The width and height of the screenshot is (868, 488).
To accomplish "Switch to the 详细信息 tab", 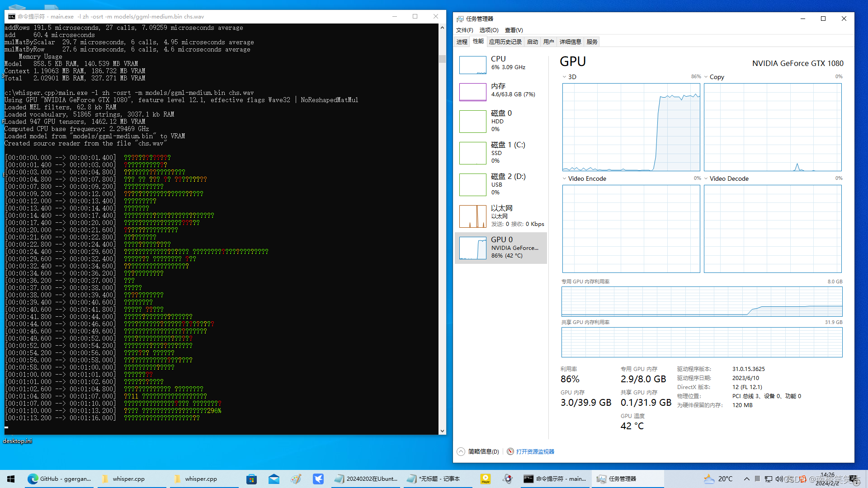I will click(x=570, y=42).
